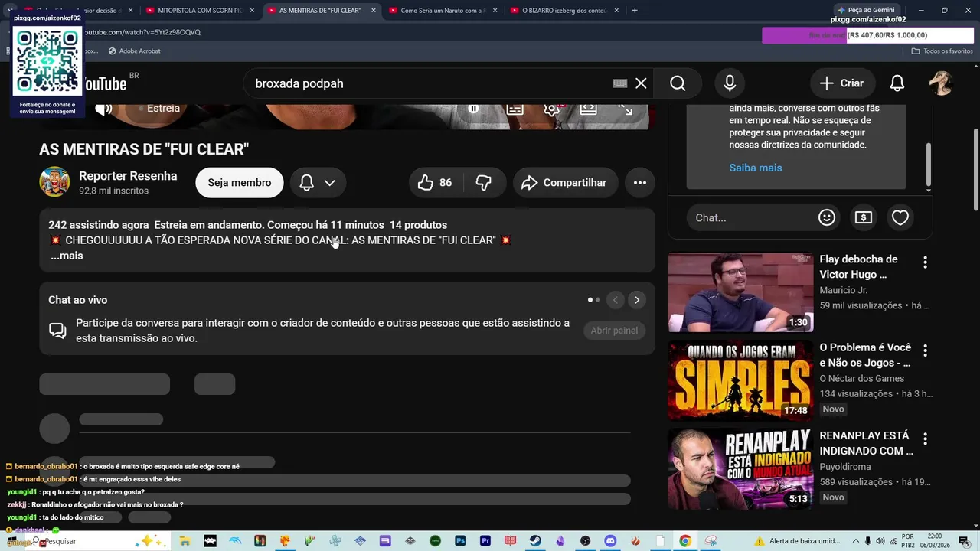Screen dimensions: 980x551
Task: Open the account avatar menu
Action: pos(941,83)
